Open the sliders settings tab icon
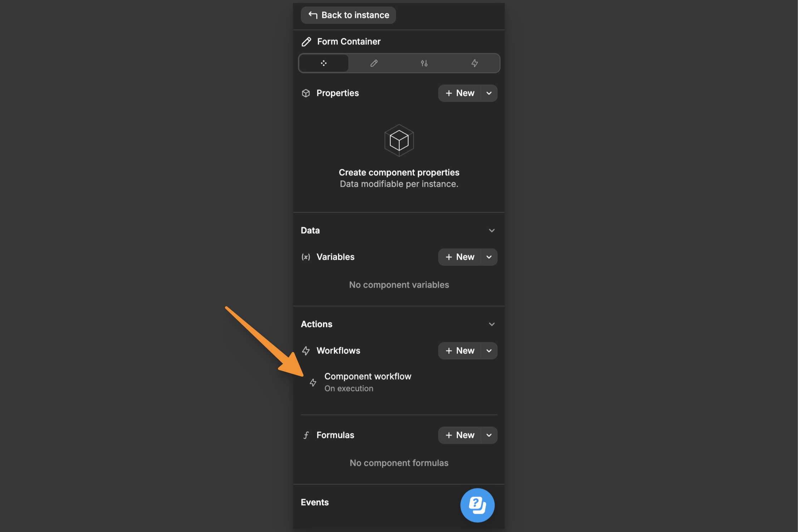 (x=424, y=63)
